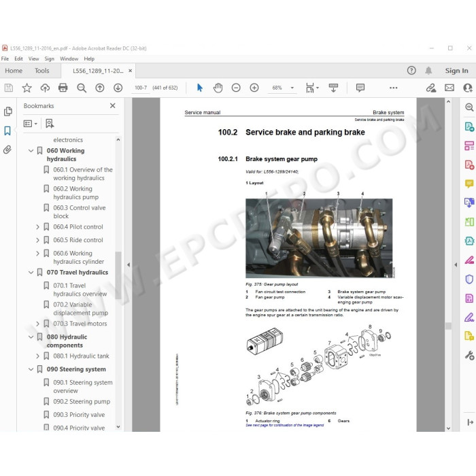The image size is (476, 476).
Task: Open the Attachments paperclip panel
Action: 7,150
